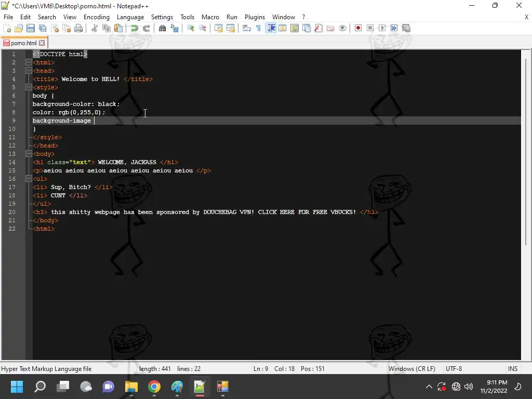532x399 pixels.
Task: Save the file with the Save icon
Action: click(x=31, y=28)
